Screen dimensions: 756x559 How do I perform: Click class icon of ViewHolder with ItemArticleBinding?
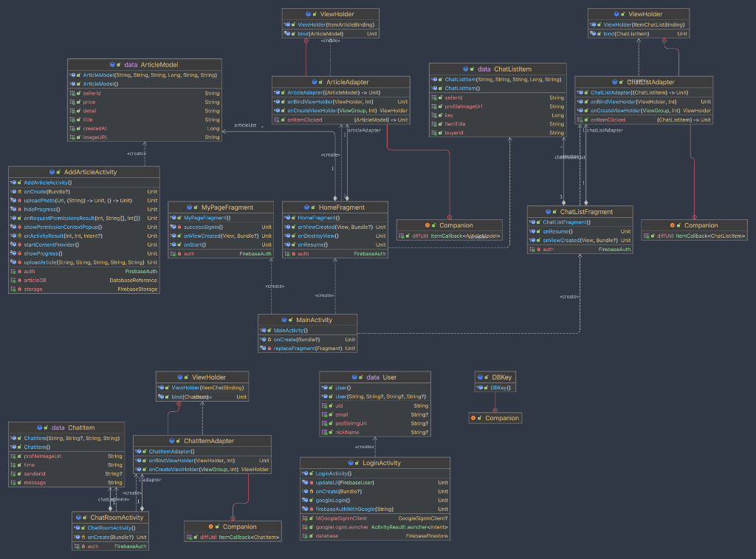(308, 15)
